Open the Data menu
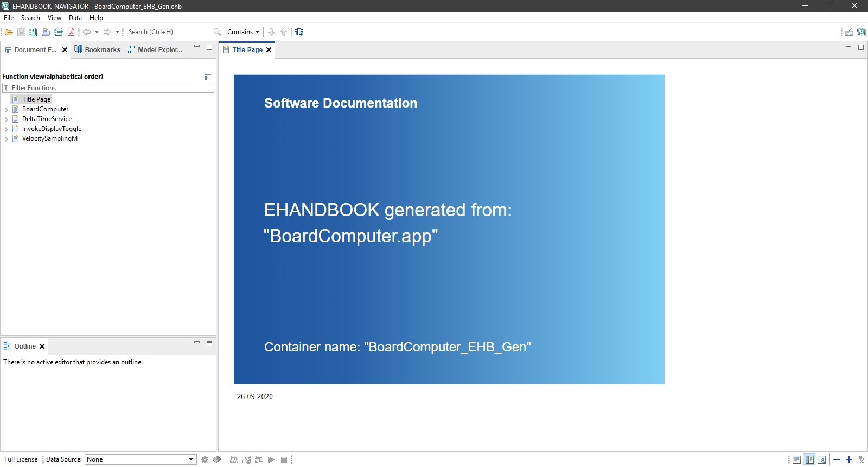 (x=75, y=18)
